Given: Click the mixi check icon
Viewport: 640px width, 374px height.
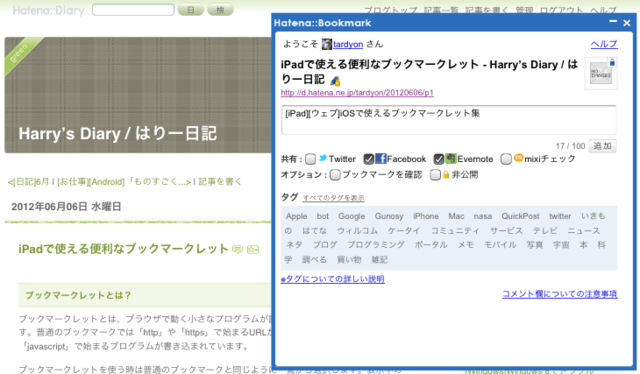Looking at the screenshot, I should (518, 158).
